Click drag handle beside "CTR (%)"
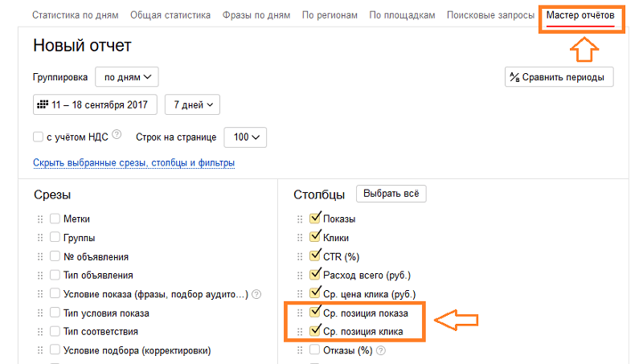The height and width of the screenshot is (364, 643). [x=299, y=257]
